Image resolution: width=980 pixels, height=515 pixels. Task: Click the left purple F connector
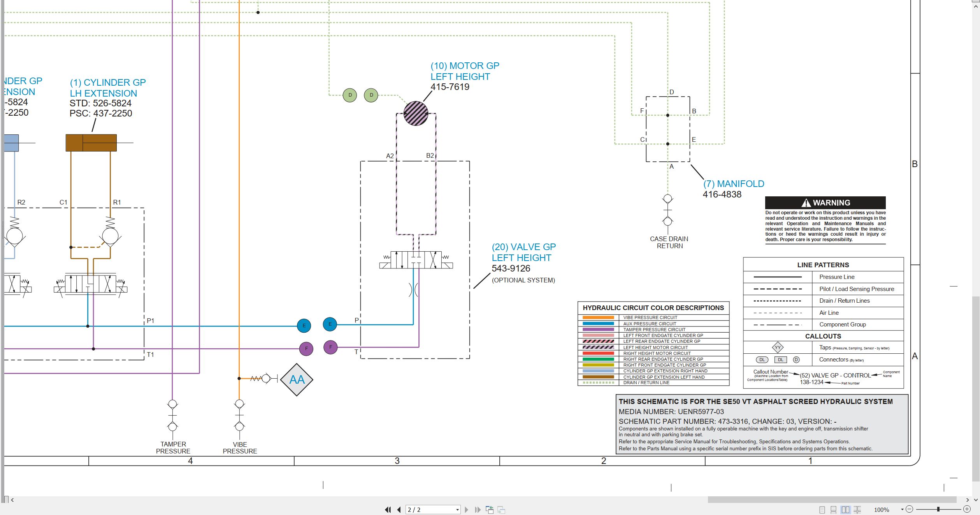(306, 349)
